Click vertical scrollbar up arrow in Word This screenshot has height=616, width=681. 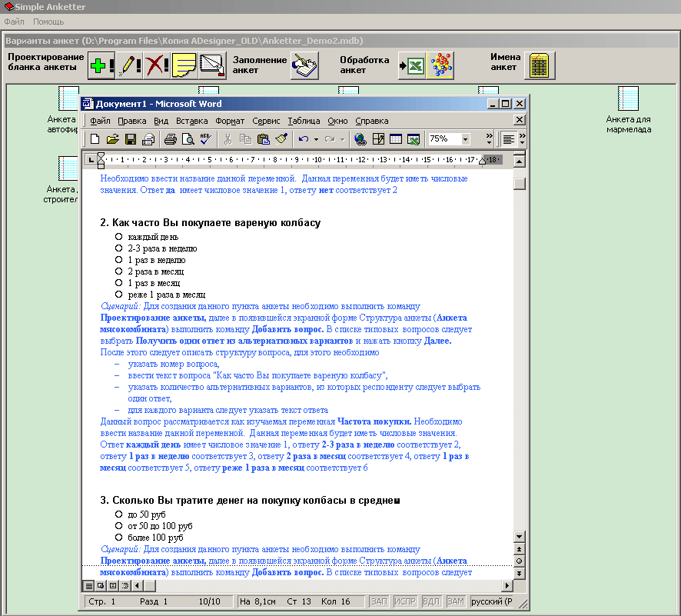(x=519, y=161)
